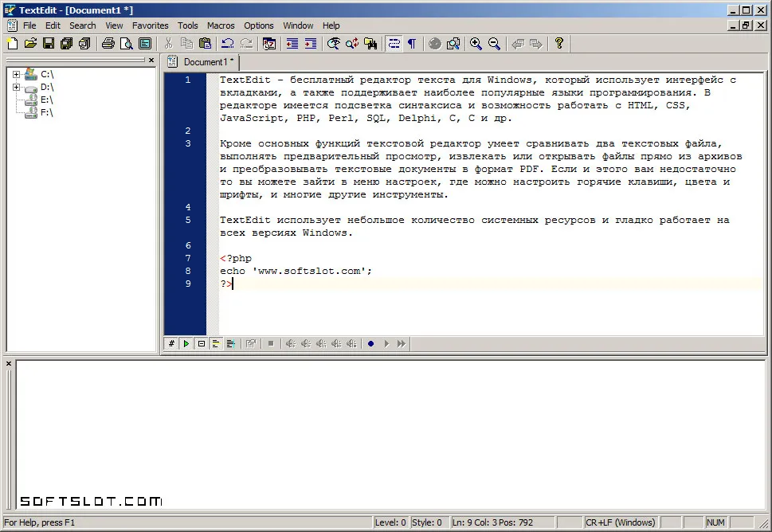Screen dimensions: 772x532
Task: Save the document with the floppy icon
Action: (x=49, y=44)
